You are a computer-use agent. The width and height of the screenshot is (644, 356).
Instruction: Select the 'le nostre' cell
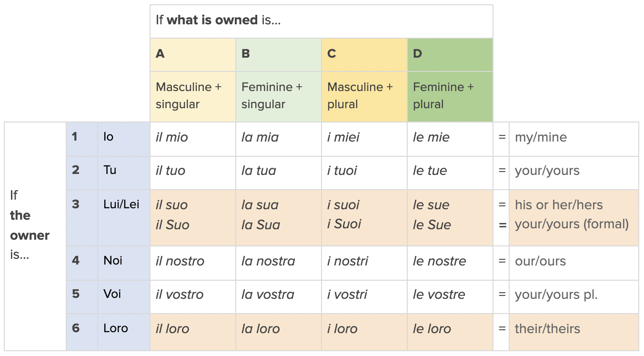439,262
